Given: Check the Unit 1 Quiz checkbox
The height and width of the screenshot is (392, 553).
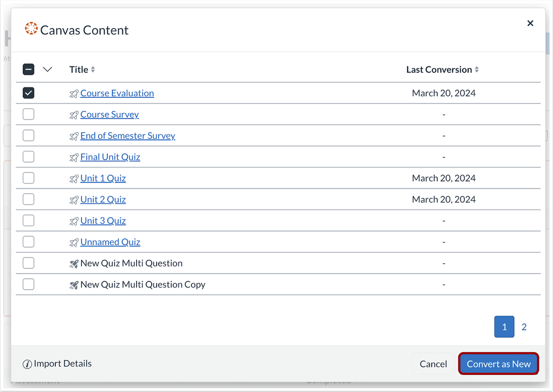Looking at the screenshot, I should pyautogui.click(x=28, y=178).
